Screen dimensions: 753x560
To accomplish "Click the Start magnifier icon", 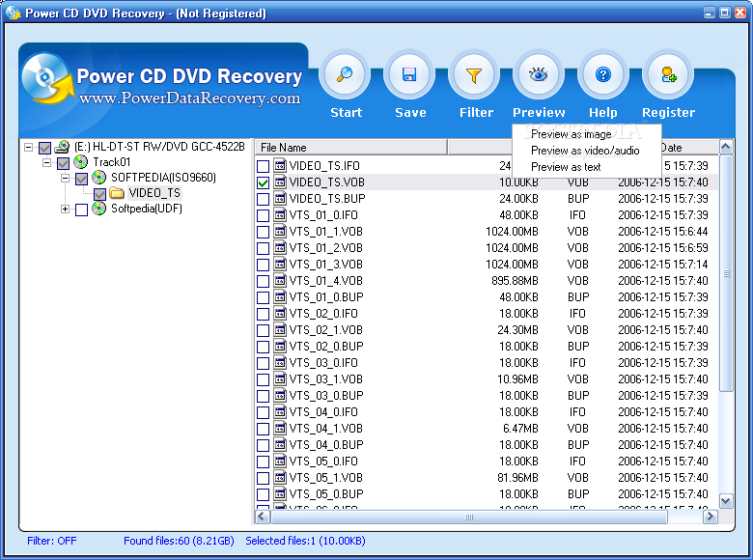I will pyautogui.click(x=346, y=75).
